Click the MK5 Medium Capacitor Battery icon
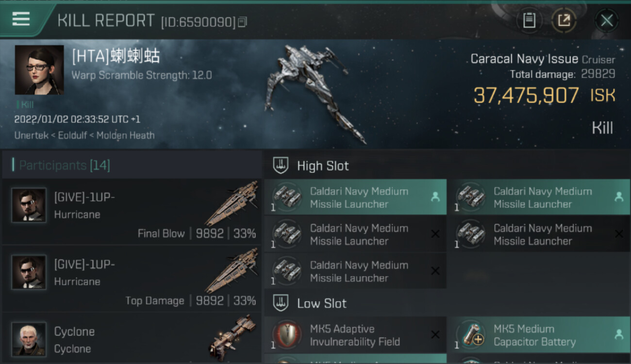631x364 pixels. point(470,335)
